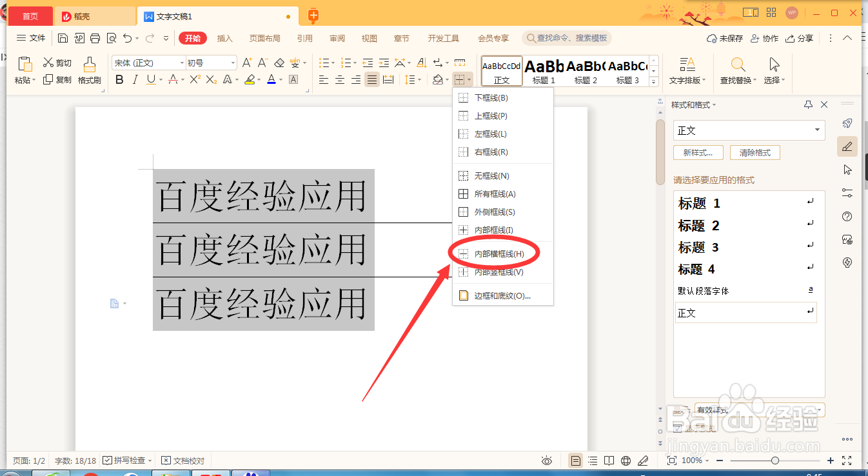Toggle the 显示预览 checkbox
The height and width of the screenshot is (476, 868).
coord(677,429)
